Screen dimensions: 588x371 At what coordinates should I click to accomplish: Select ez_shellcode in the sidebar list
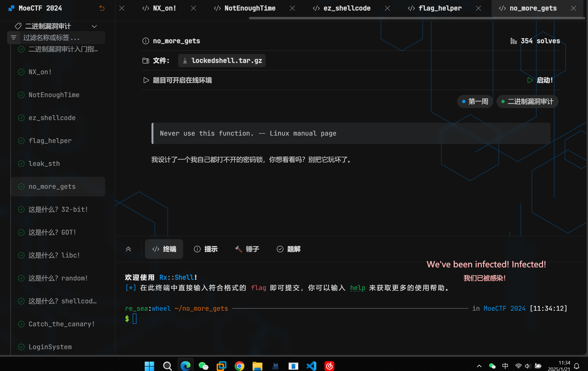[x=58, y=118]
